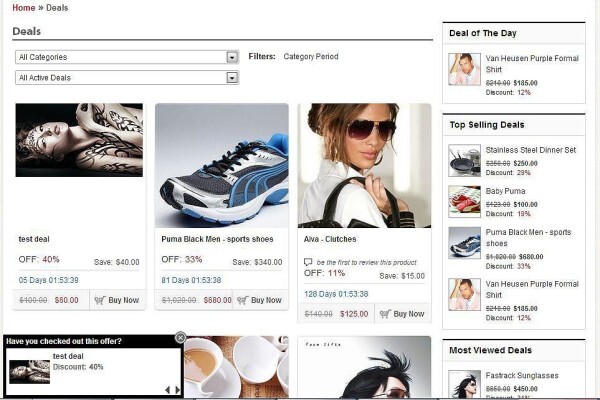Click test deal thumbnail in offer popup
The height and width of the screenshot is (400, 600).
29,372
